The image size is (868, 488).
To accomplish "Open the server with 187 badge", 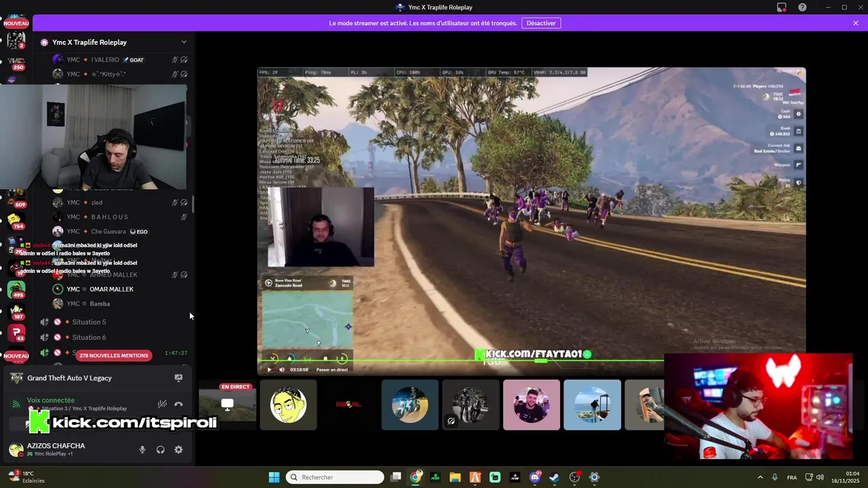I will (16, 311).
